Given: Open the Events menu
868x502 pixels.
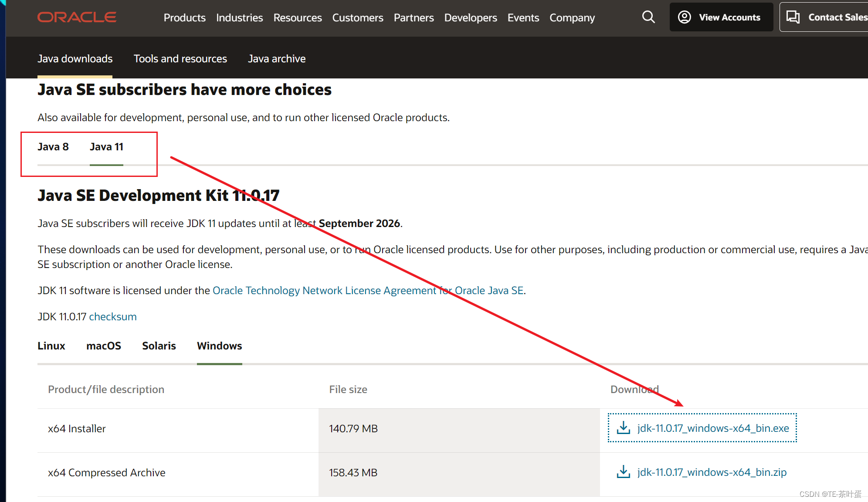Looking at the screenshot, I should pos(523,17).
